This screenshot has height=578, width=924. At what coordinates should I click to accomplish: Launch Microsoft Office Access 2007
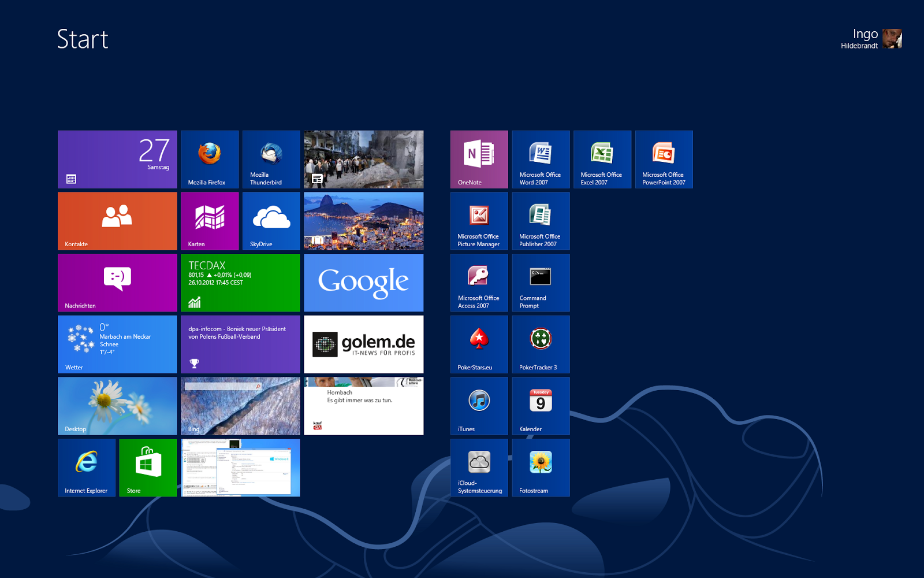click(479, 283)
